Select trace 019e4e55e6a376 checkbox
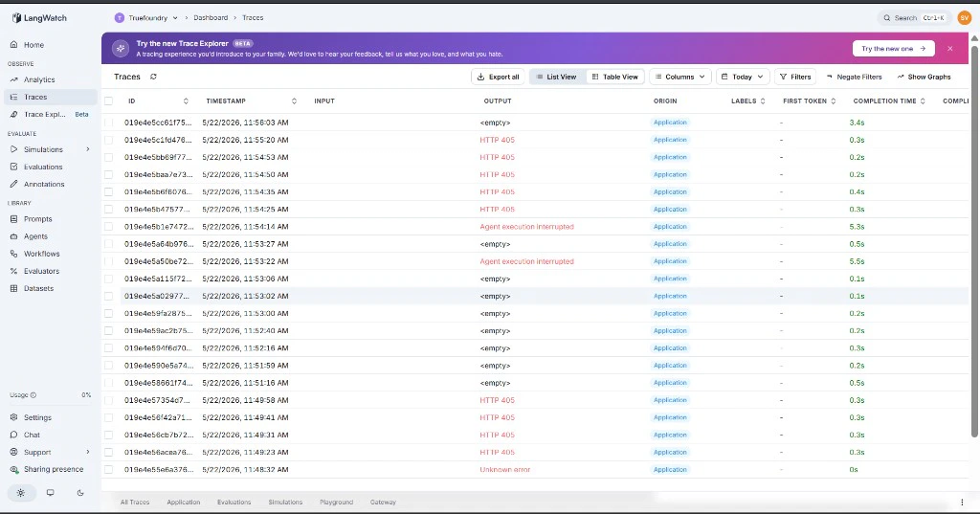980x514 pixels. tap(109, 470)
